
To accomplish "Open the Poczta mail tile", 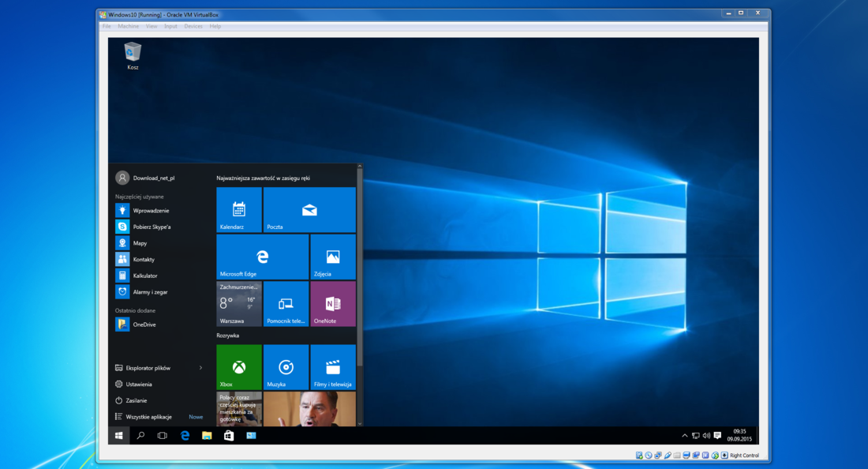I will (x=309, y=210).
